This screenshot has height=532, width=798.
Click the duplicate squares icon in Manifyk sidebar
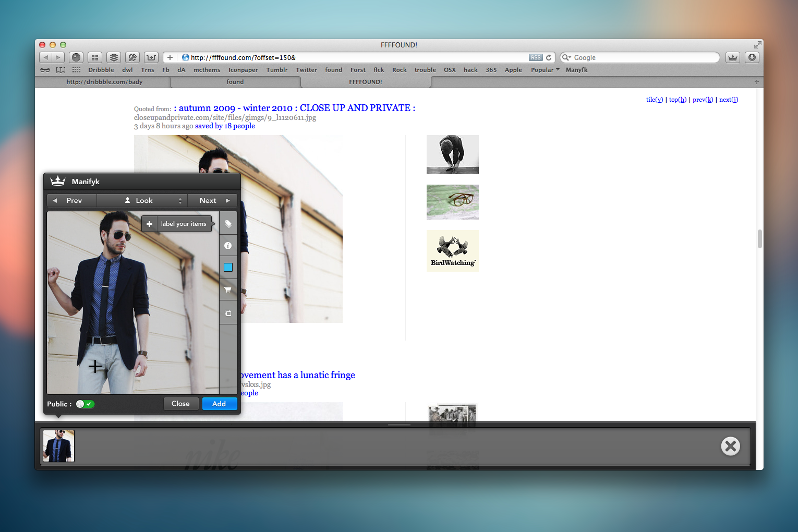point(228,312)
